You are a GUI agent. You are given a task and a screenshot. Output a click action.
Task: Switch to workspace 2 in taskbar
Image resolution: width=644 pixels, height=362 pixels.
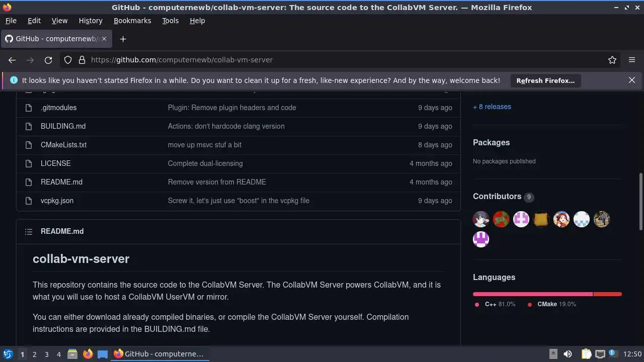pos(34,354)
